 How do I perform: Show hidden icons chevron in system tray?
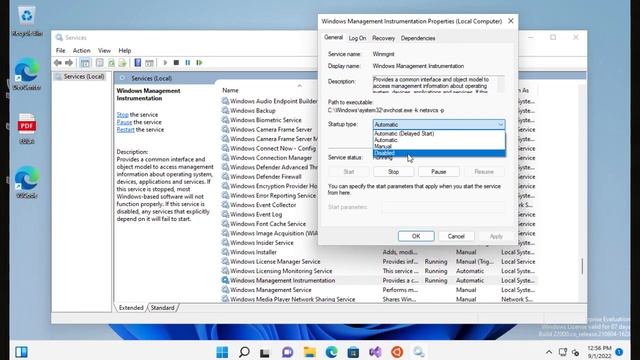tap(549, 352)
